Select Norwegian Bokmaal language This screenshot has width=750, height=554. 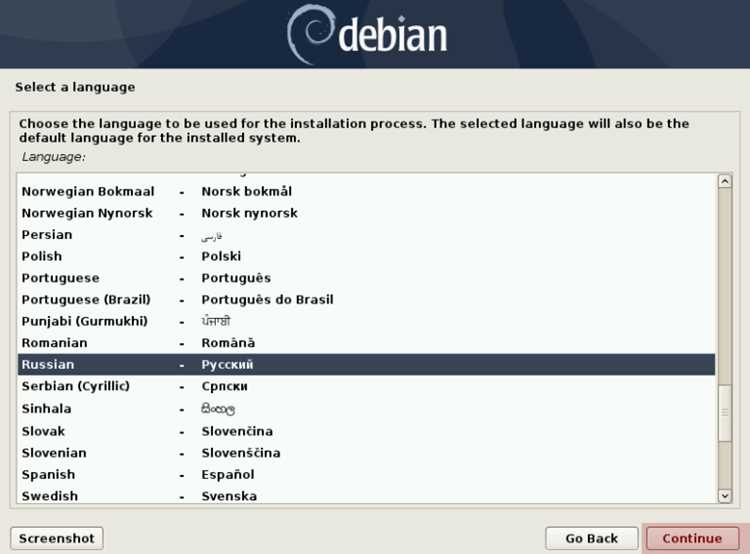point(366,191)
